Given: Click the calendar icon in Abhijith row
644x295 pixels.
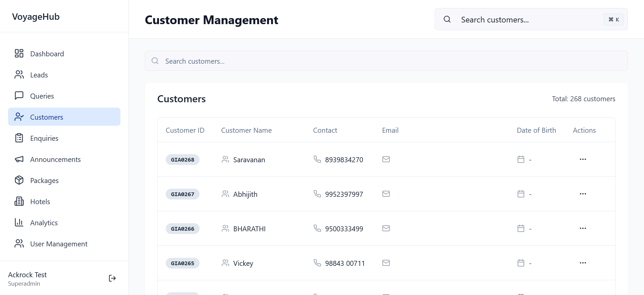Looking at the screenshot, I should pyautogui.click(x=521, y=194).
